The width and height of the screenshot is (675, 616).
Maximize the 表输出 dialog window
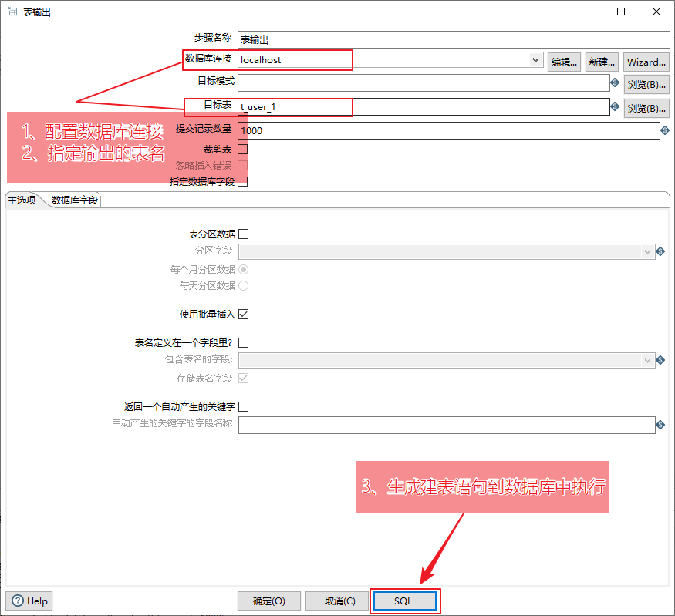pyautogui.click(x=621, y=12)
